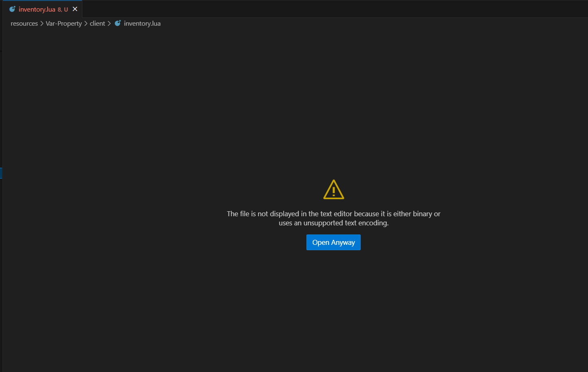
Task: Click the yellow warning triangle icon
Action: (x=333, y=190)
